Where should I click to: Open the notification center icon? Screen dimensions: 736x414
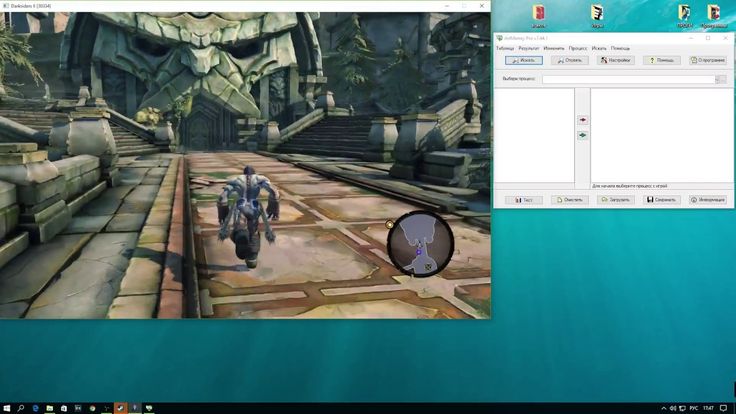(x=724, y=408)
